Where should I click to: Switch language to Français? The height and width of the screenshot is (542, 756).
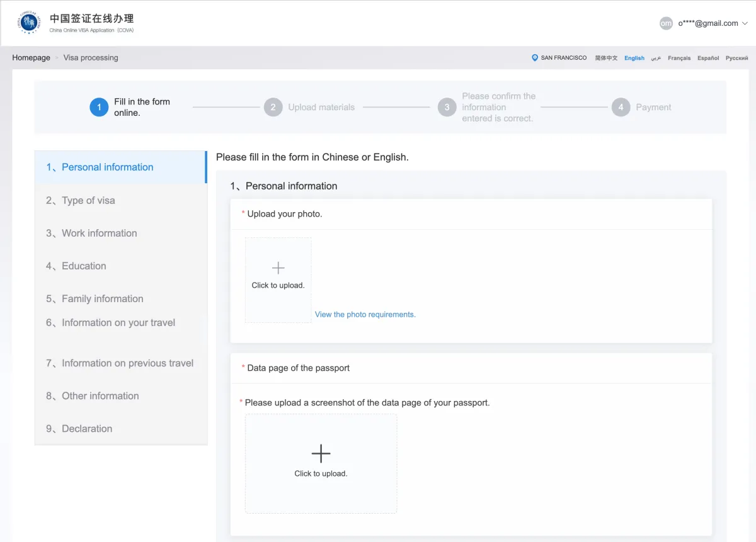pos(679,57)
